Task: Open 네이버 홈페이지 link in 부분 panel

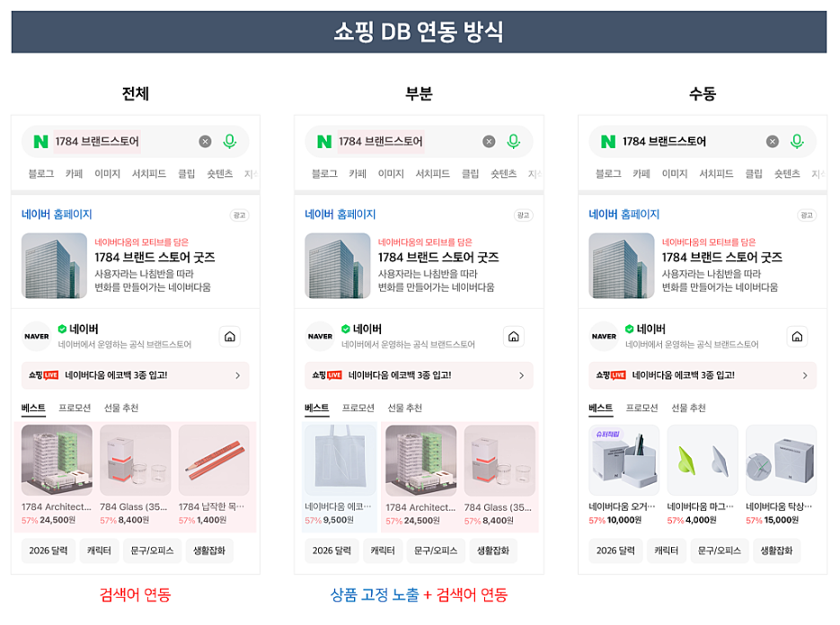Action: pos(340,215)
